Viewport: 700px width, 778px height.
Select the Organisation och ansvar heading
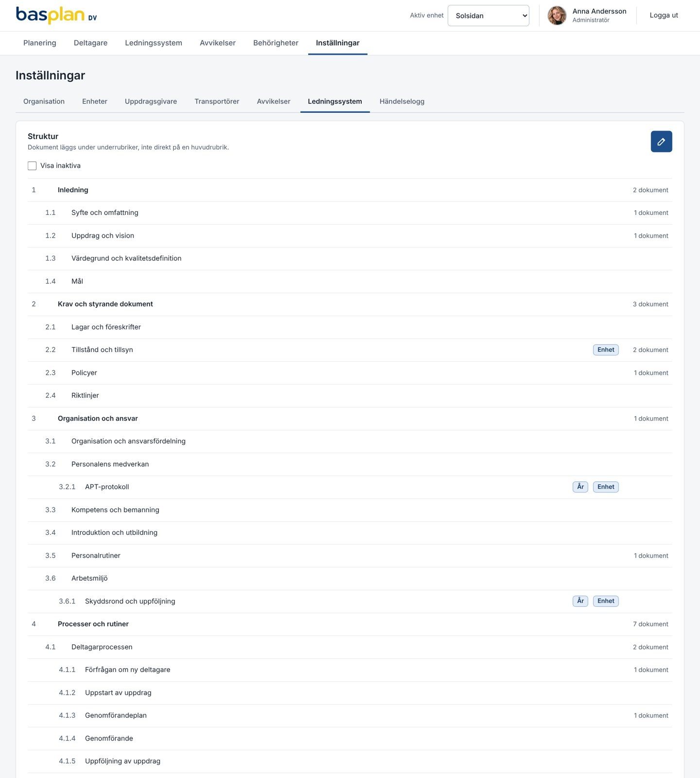350,419
